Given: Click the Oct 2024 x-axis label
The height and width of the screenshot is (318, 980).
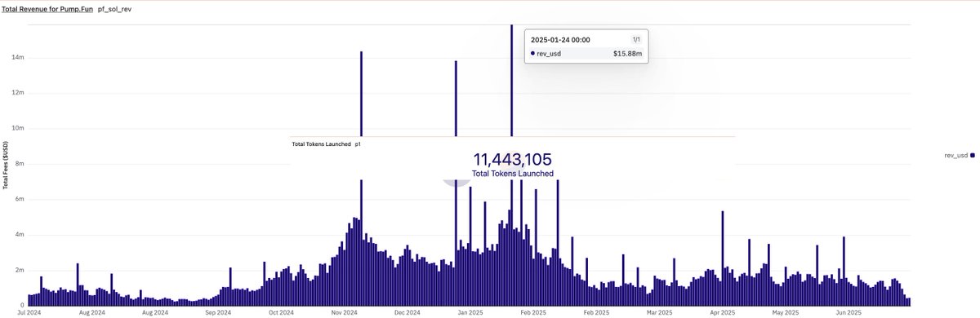Looking at the screenshot, I should pyautogui.click(x=281, y=312).
